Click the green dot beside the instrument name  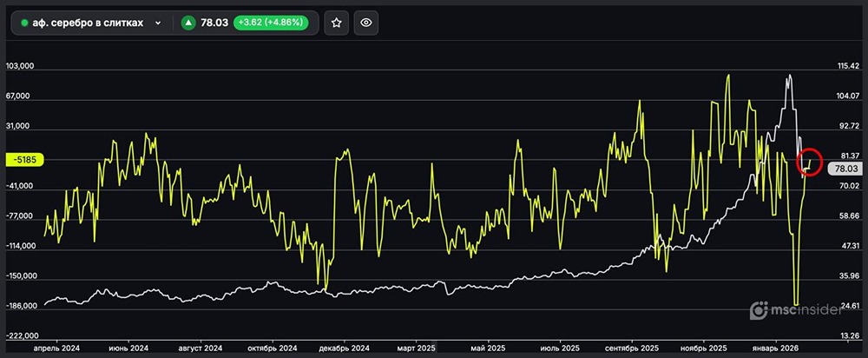[x=24, y=23]
